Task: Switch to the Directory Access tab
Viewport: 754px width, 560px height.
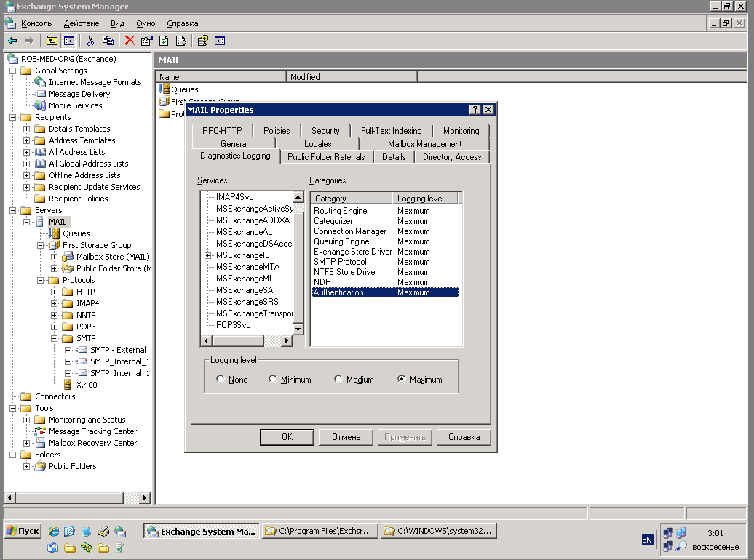Action: click(x=451, y=156)
